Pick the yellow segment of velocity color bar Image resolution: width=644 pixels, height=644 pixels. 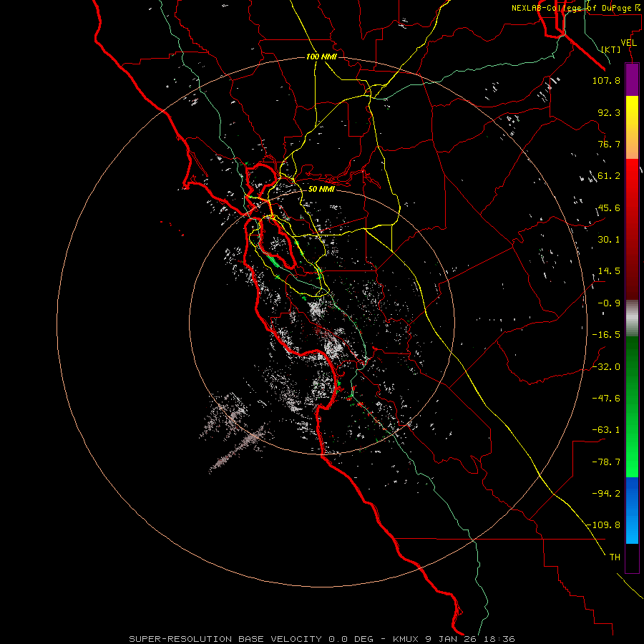(632, 127)
